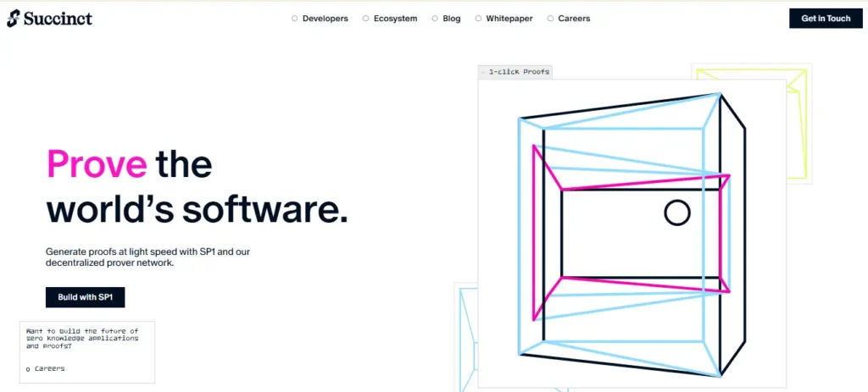Click the Build with SP1 button
Viewport: 868px width, 392px height.
point(85,297)
